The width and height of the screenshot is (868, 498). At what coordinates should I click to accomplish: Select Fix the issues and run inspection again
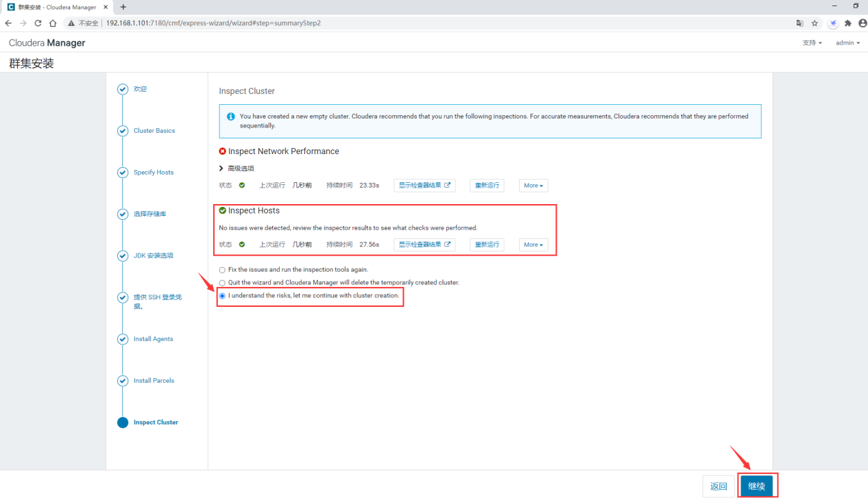click(x=222, y=270)
